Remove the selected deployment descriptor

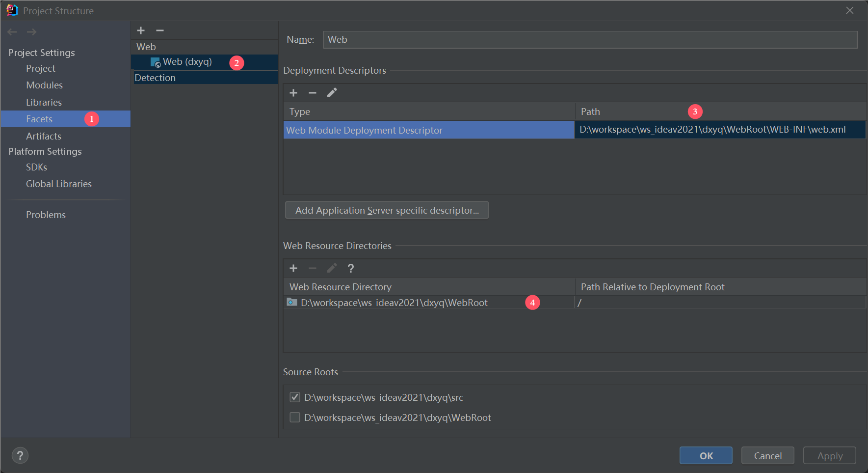(x=313, y=93)
